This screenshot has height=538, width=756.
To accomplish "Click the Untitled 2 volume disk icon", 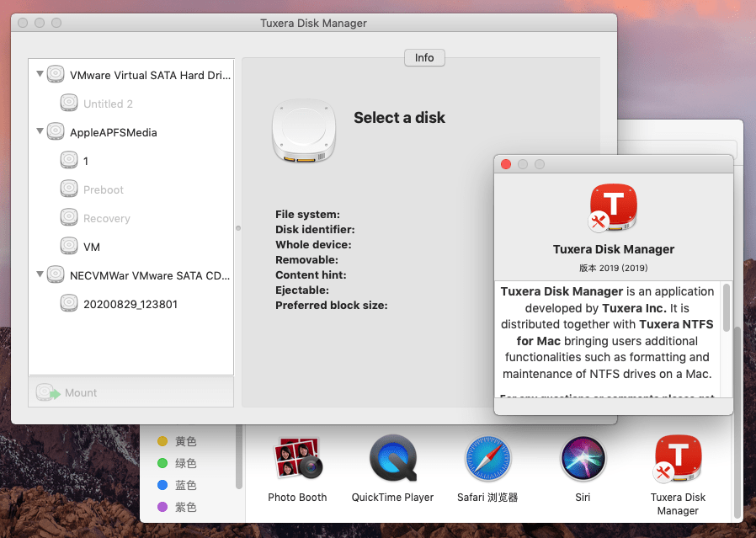I will (69, 103).
